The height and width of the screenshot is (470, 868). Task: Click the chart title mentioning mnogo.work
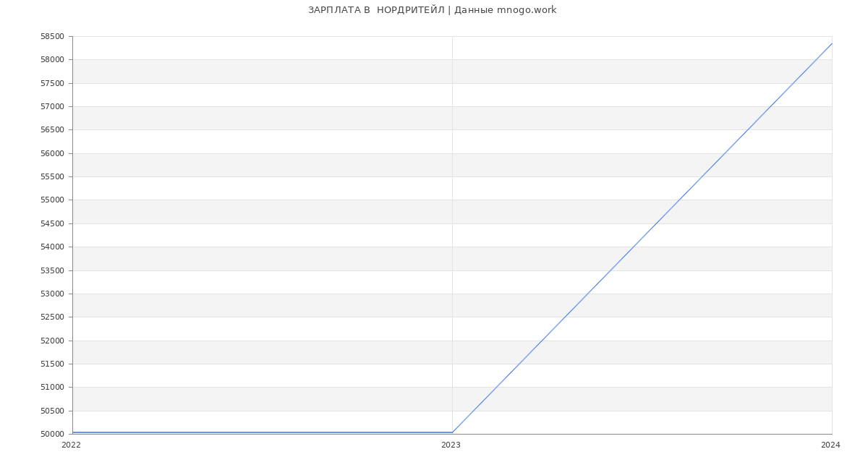[x=432, y=10]
